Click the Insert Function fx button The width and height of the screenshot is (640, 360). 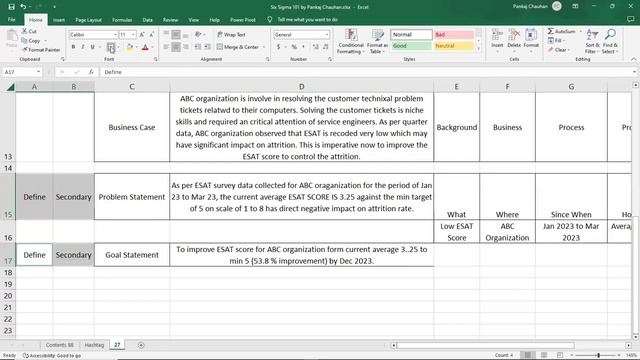pyautogui.click(x=91, y=72)
